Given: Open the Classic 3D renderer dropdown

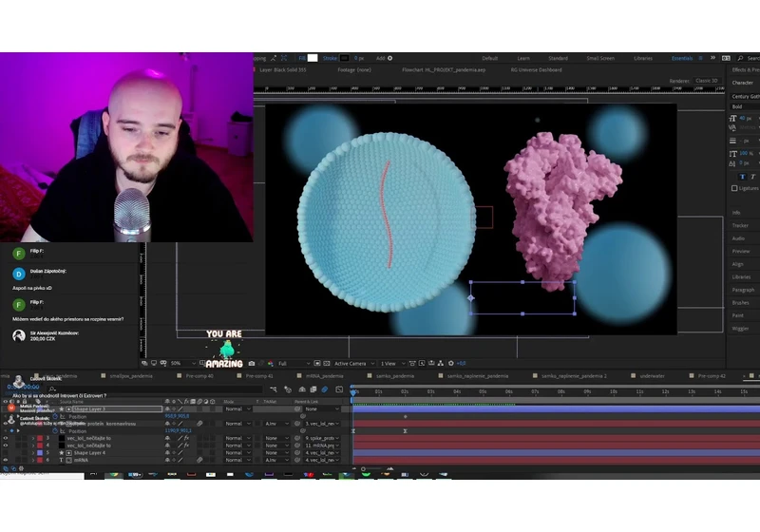Looking at the screenshot, I should tap(707, 81).
